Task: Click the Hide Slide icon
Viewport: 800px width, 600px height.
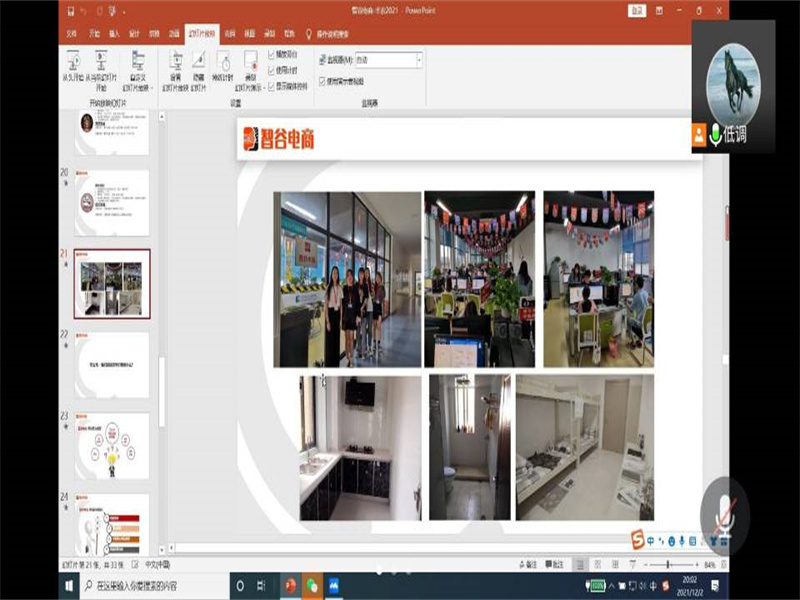Action: pyautogui.click(x=199, y=62)
